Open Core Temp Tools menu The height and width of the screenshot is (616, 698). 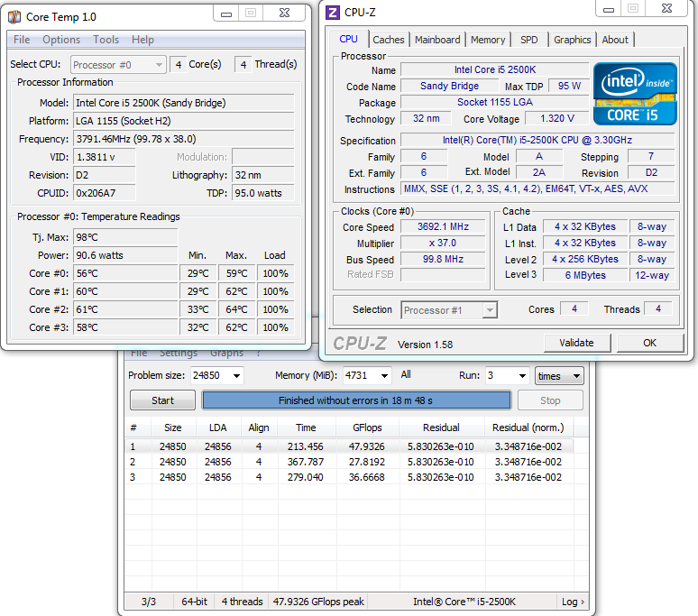point(106,40)
